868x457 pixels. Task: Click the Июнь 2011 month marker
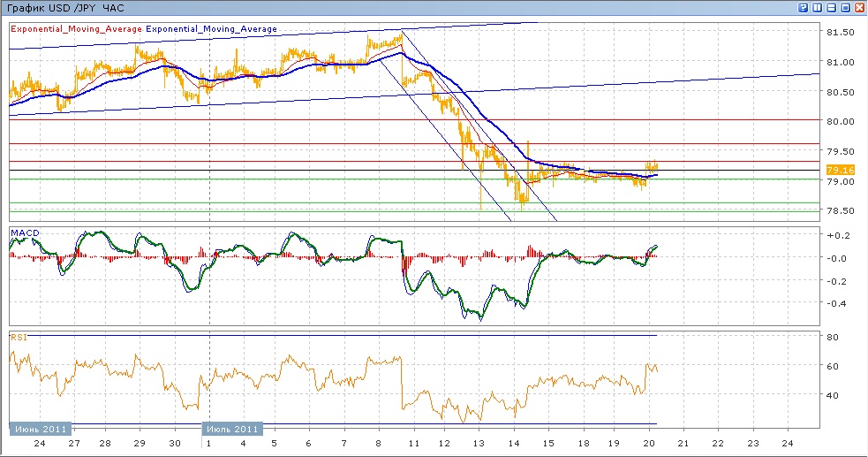tap(37, 429)
